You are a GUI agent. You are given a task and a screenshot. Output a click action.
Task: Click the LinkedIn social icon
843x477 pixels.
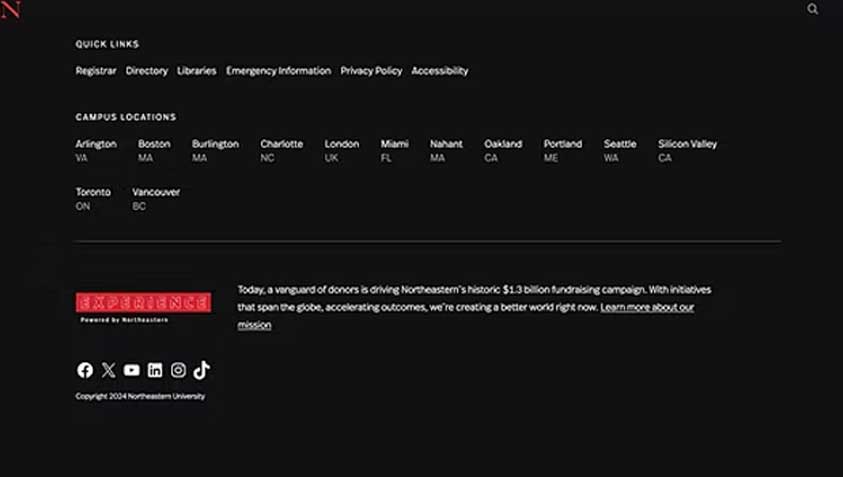[x=155, y=370]
